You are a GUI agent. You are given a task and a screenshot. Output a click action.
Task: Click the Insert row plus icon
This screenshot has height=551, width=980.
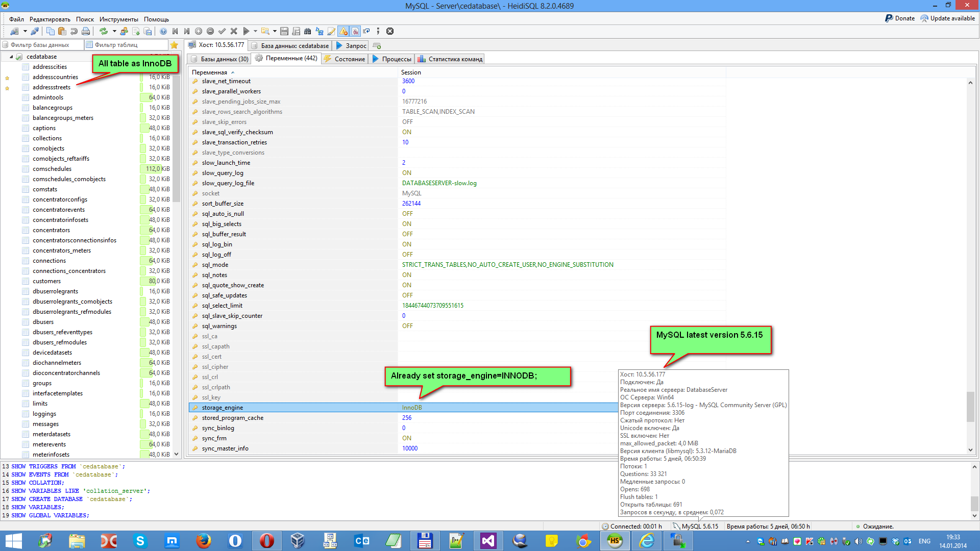[199, 31]
